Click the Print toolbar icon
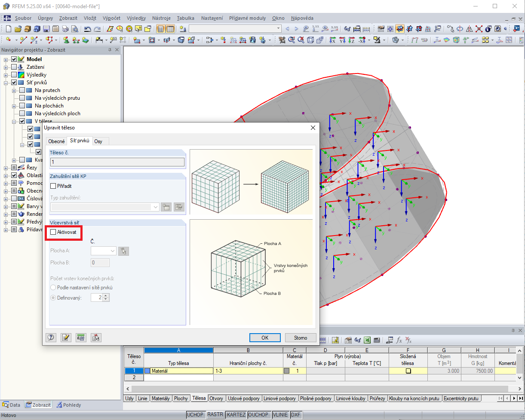This screenshot has height=420, width=525. pos(65,29)
